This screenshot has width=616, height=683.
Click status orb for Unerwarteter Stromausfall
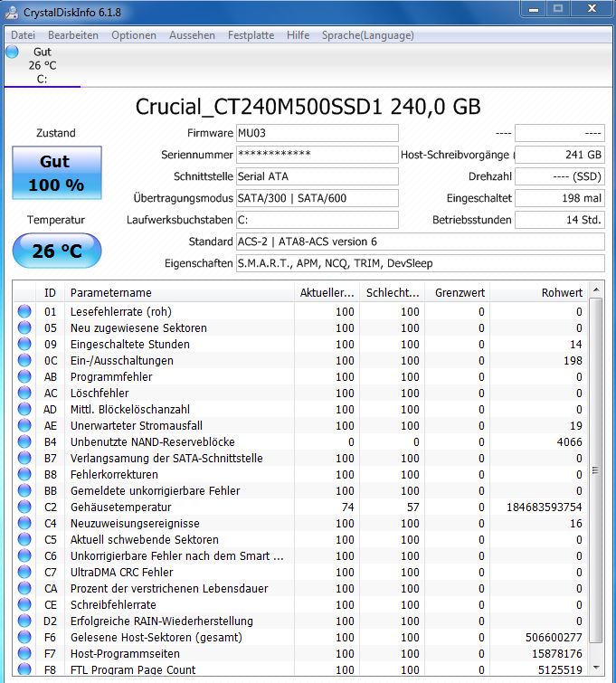click(x=24, y=425)
